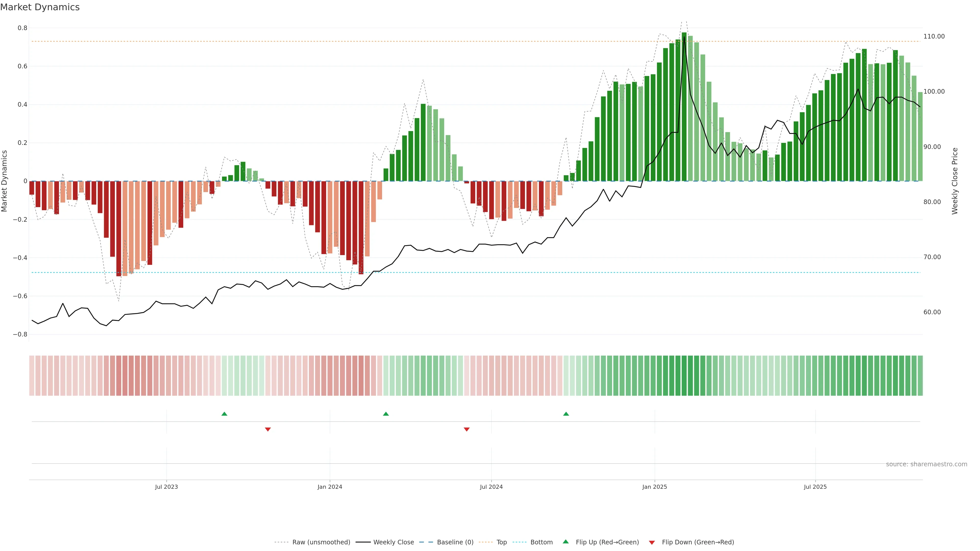Click the green triangle icon in the legend

click(x=566, y=542)
